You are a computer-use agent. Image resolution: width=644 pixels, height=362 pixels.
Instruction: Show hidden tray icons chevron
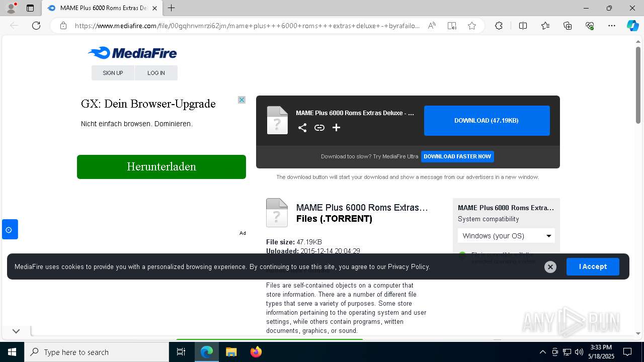542,352
